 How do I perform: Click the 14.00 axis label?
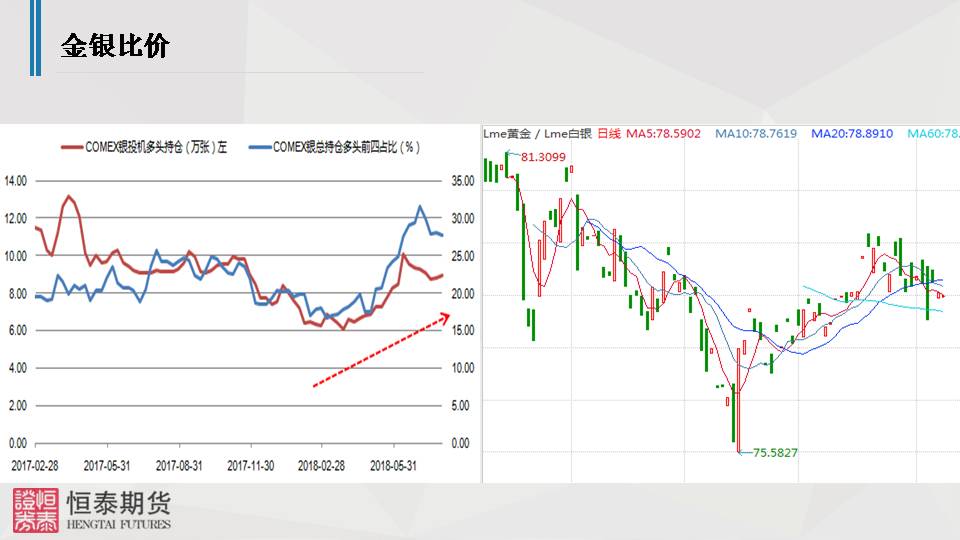pos(15,181)
